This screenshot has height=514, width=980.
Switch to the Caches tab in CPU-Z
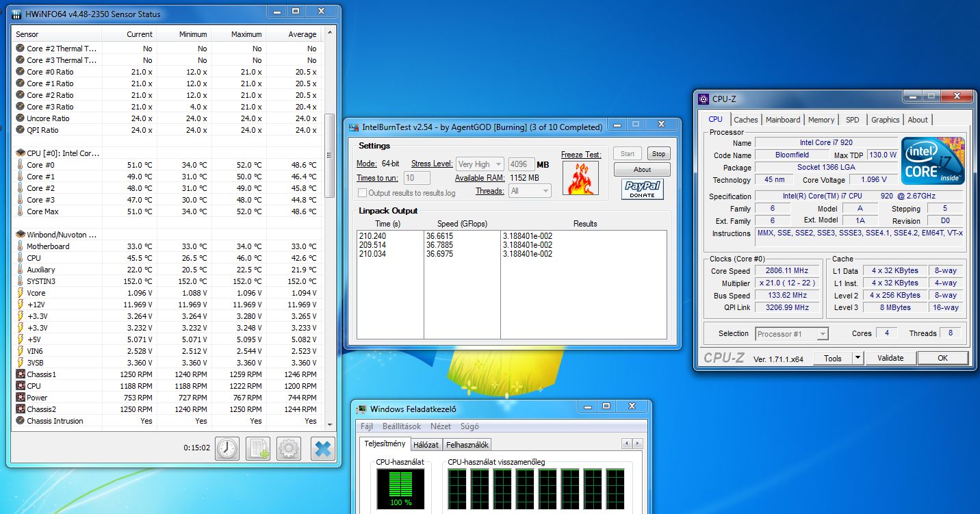(x=746, y=120)
